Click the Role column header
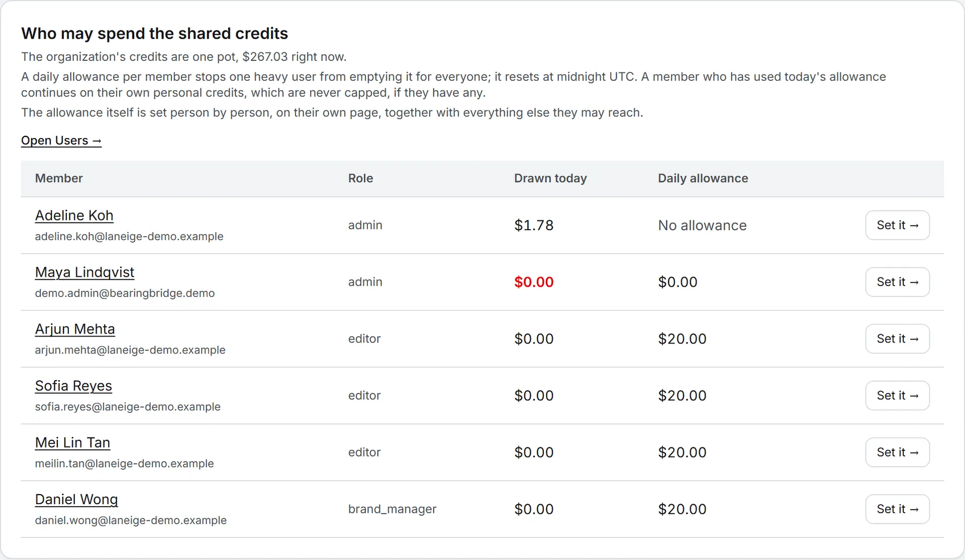The width and height of the screenshot is (965, 560). click(360, 178)
